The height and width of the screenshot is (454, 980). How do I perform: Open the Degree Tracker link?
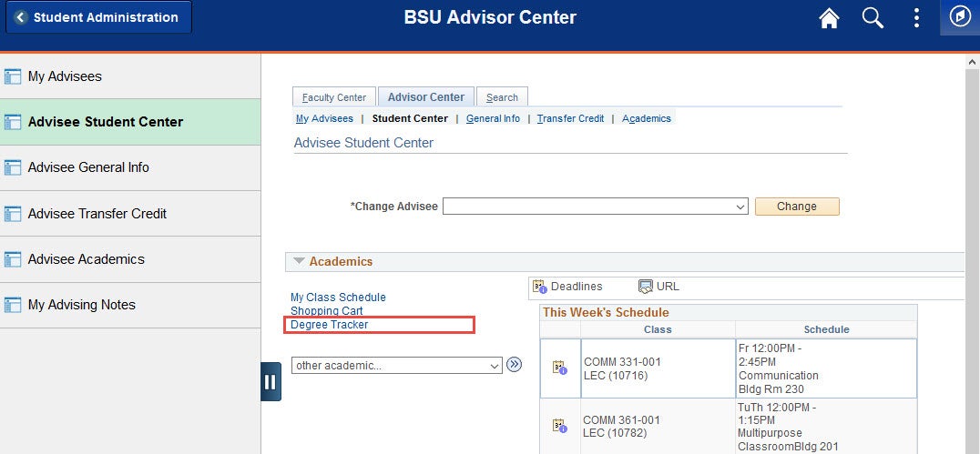coord(330,325)
